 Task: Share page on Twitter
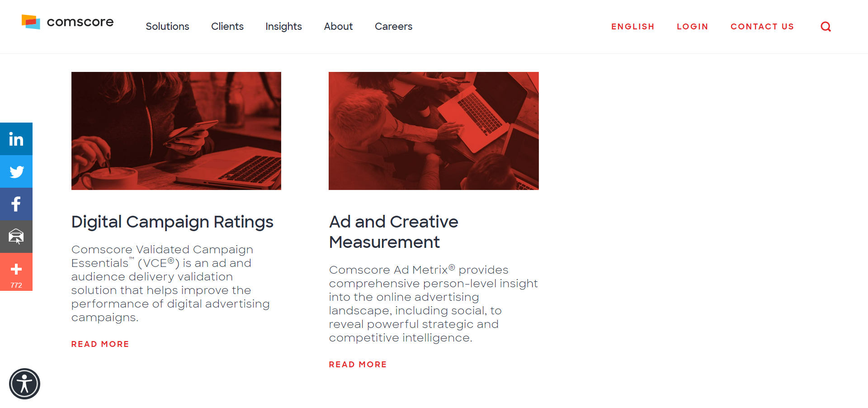(x=16, y=171)
